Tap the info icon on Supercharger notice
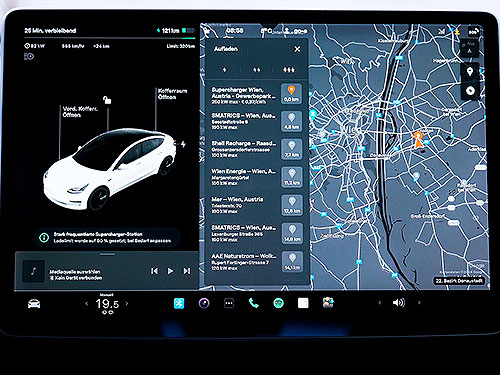This screenshot has width=500, height=375. tap(44, 237)
